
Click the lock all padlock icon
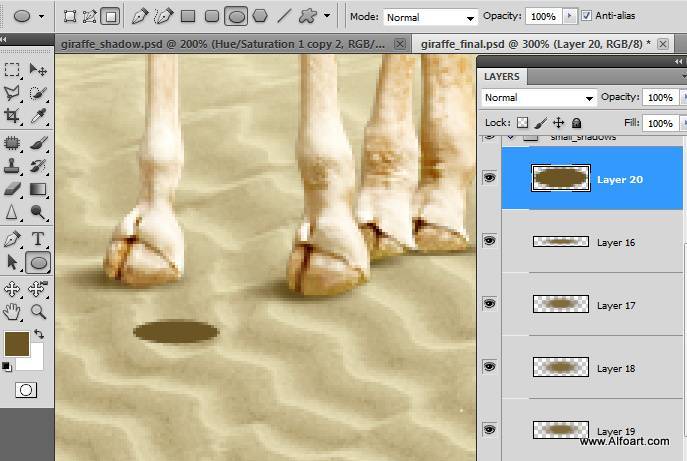coord(576,122)
